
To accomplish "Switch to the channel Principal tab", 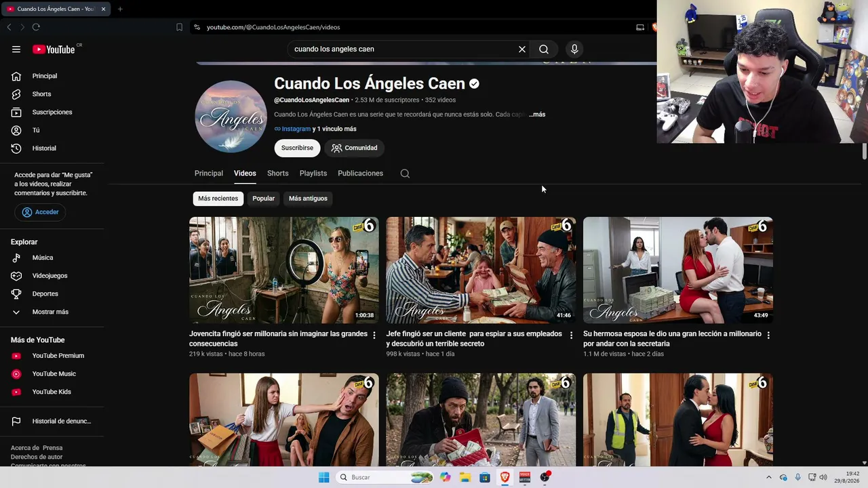I will 209,174.
